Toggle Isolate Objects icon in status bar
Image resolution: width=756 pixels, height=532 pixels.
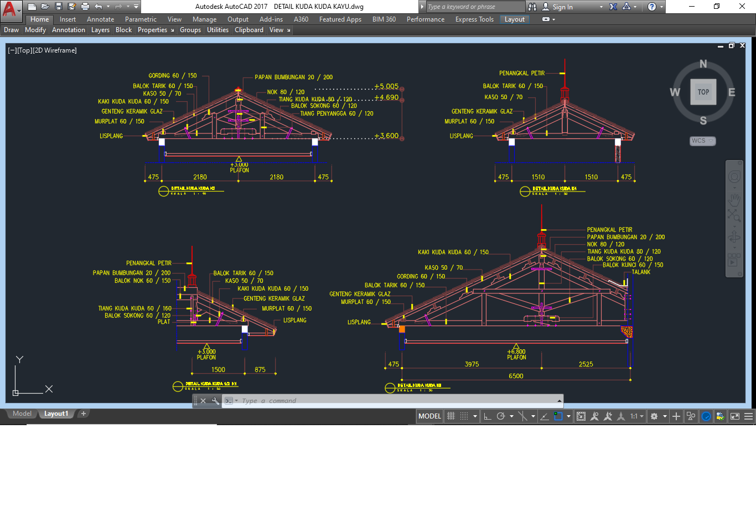point(691,416)
